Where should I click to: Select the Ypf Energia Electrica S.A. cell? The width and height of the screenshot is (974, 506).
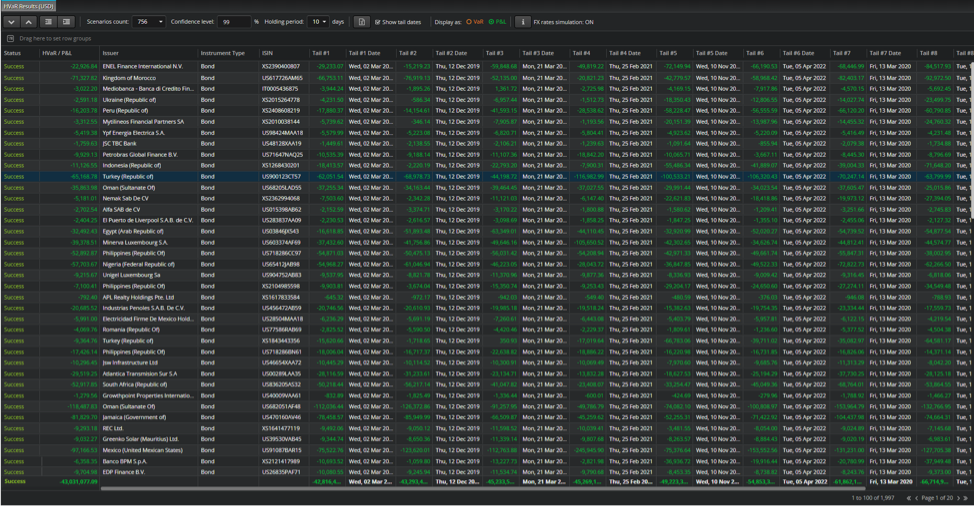point(149,132)
